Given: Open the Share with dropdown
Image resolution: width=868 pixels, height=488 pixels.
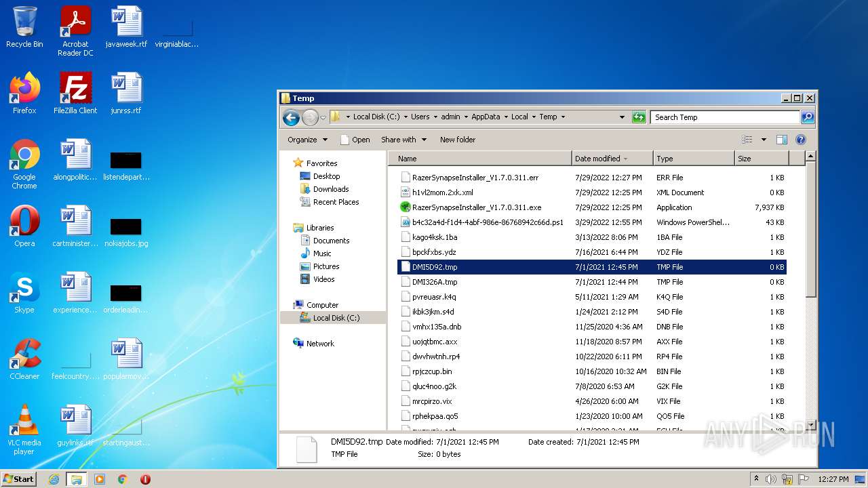Looking at the screenshot, I should point(403,140).
